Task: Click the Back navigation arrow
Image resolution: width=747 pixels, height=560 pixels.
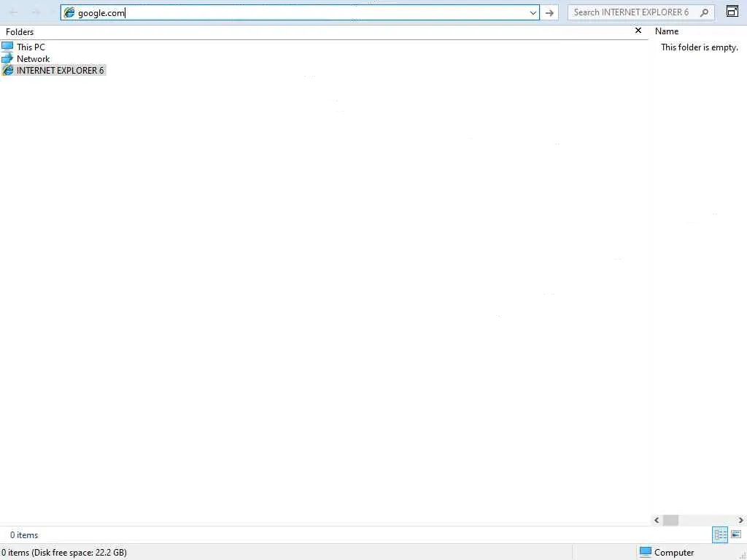Action: [x=13, y=13]
